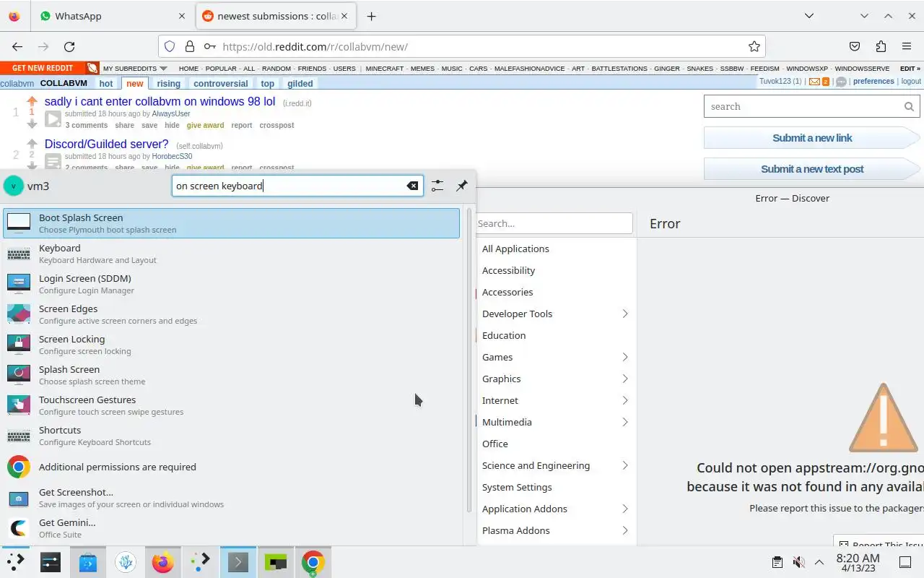Pin the application launcher open

462,186
